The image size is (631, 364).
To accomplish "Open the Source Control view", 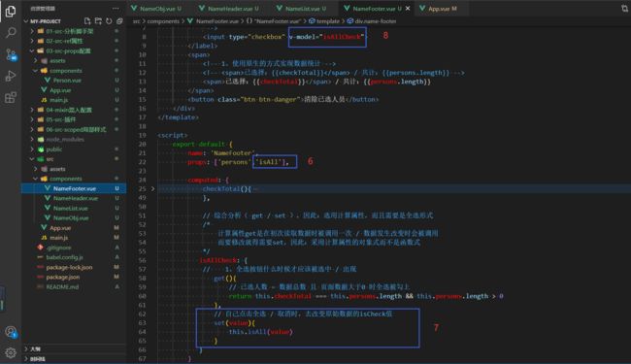I will click(11, 54).
